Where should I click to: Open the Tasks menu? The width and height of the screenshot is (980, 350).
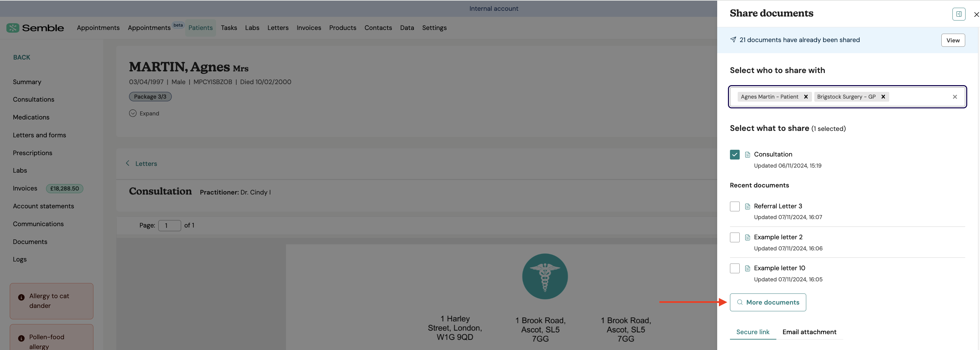(x=229, y=28)
